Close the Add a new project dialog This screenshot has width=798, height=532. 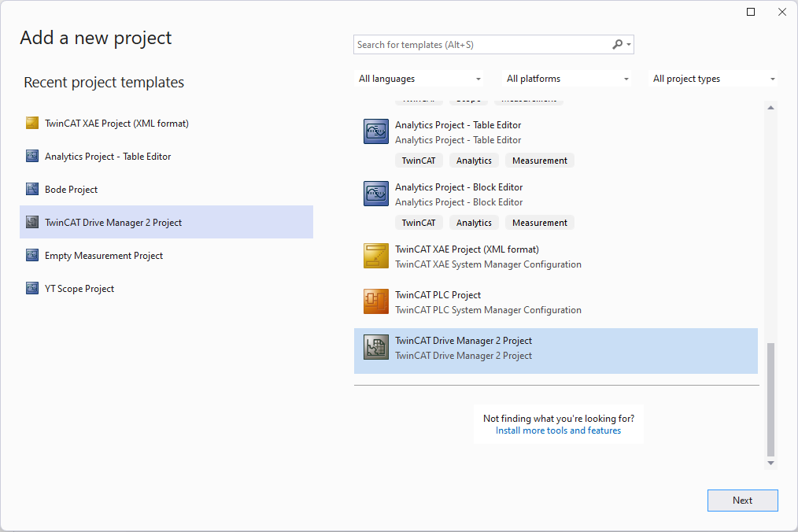pyautogui.click(x=782, y=12)
